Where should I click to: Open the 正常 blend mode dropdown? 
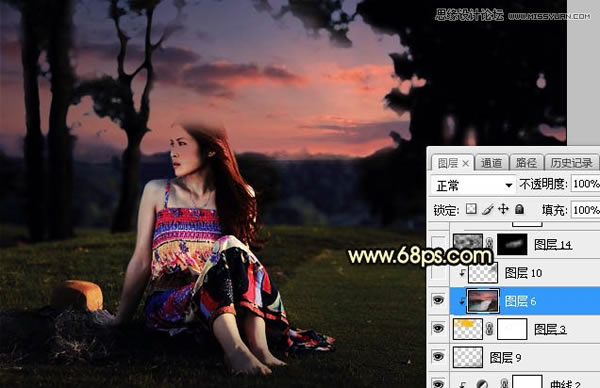click(x=473, y=186)
